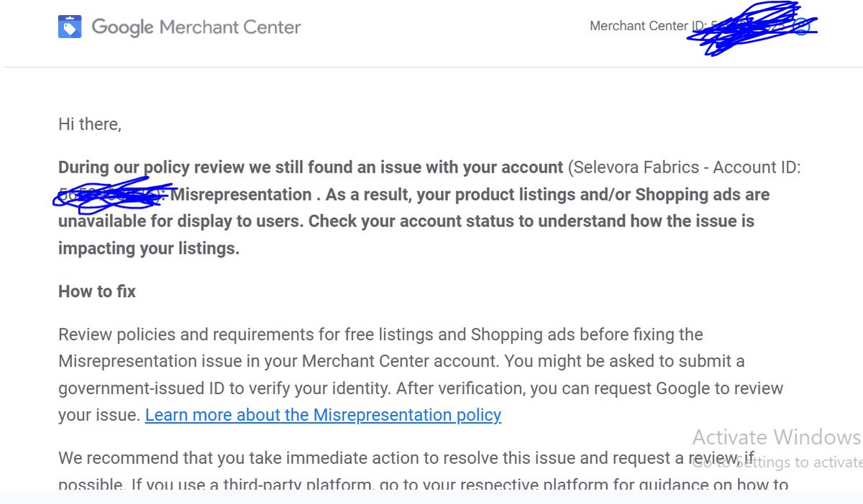Viewport: 863px width, 504px height.
Task: Click the bold word "Misrepresentation" in the notice
Action: pos(242,194)
